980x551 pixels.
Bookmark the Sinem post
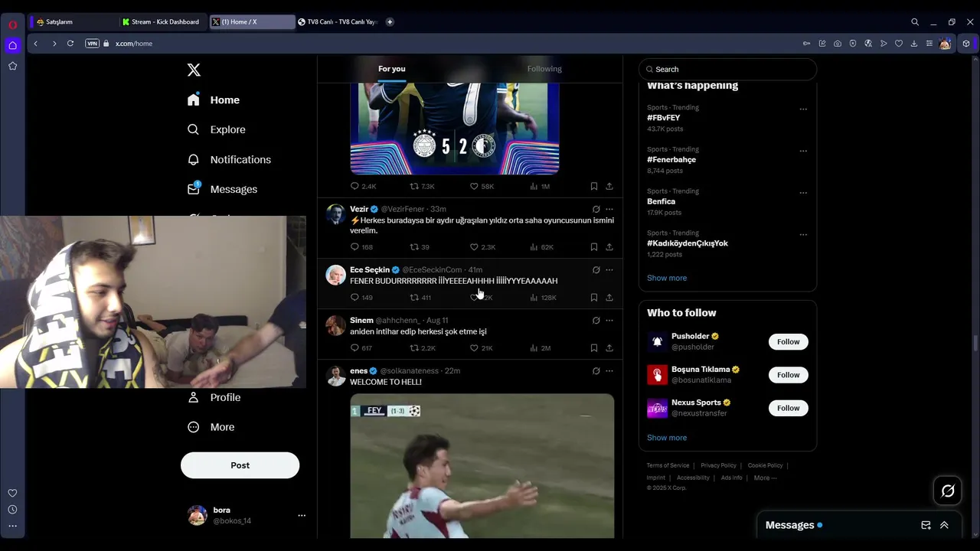pyautogui.click(x=594, y=347)
